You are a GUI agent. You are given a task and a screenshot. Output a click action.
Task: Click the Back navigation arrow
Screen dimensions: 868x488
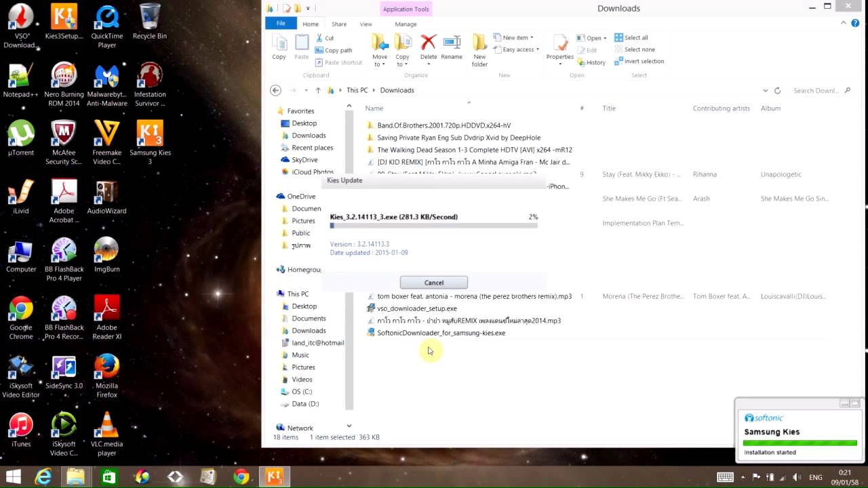(x=275, y=90)
